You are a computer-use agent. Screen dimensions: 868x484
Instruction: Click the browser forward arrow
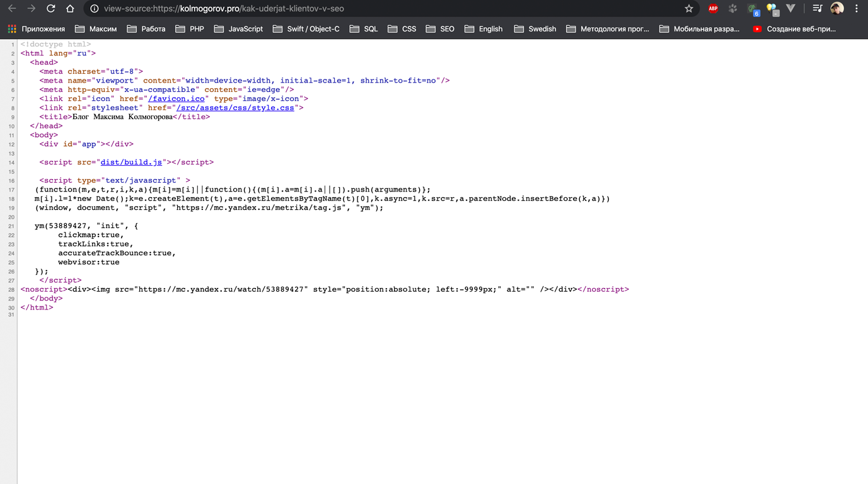click(x=31, y=9)
